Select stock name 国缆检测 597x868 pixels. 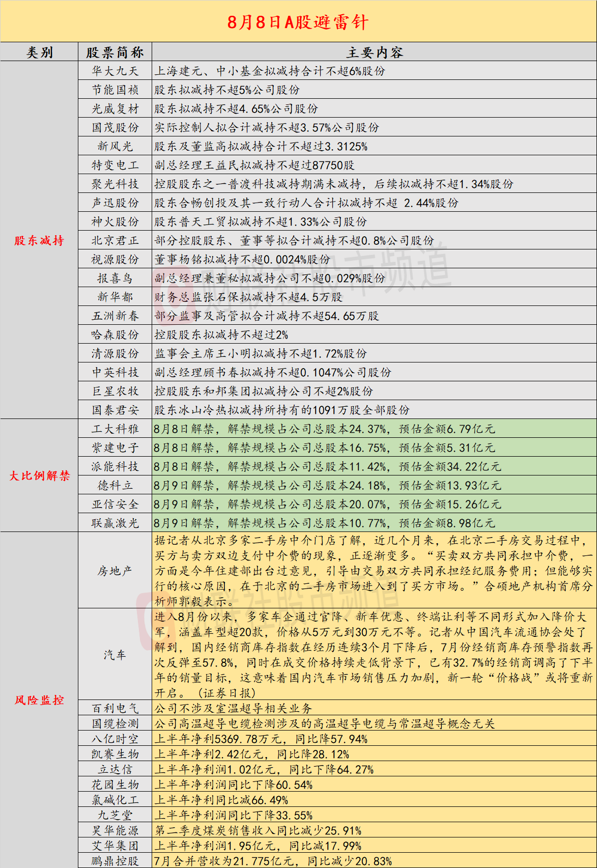[x=115, y=723]
